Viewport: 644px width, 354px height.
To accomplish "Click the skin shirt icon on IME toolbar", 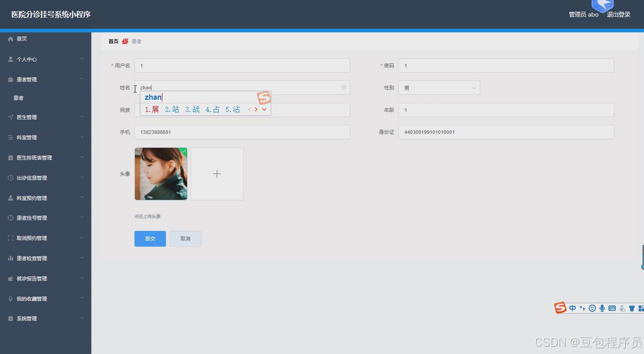I will point(632,308).
